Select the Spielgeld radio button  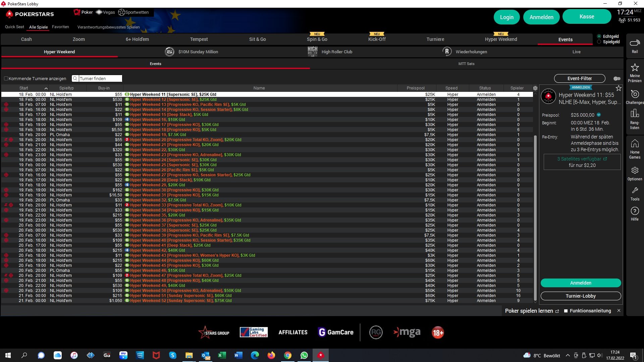coord(599,42)
